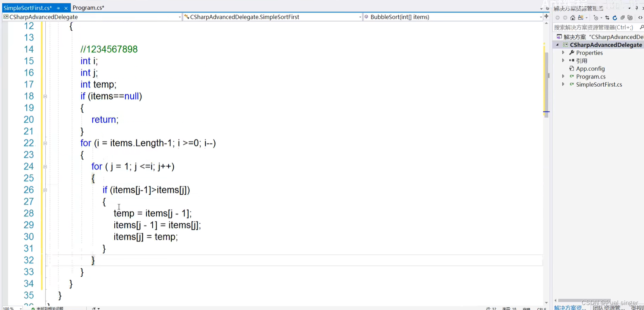This screenshot has width=644, height=310.
Task: Expand the Program.cs node
Action: click(563, 76)
